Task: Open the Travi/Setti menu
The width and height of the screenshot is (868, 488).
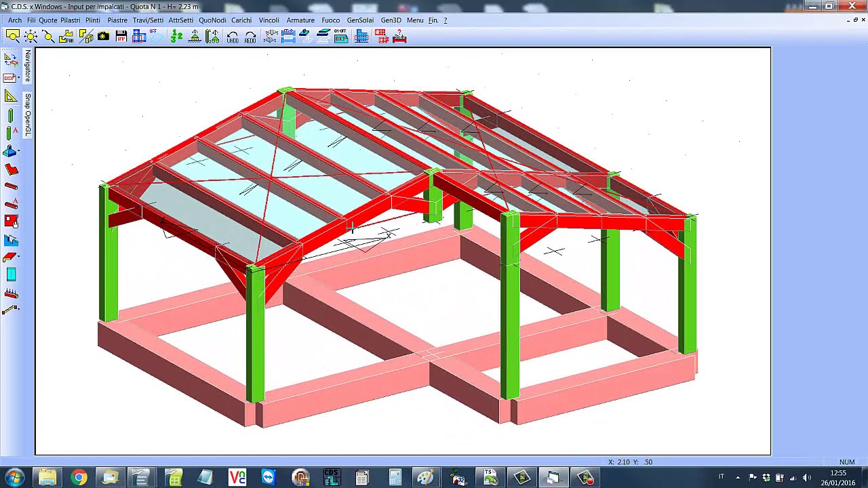Action: coord(148,20)
